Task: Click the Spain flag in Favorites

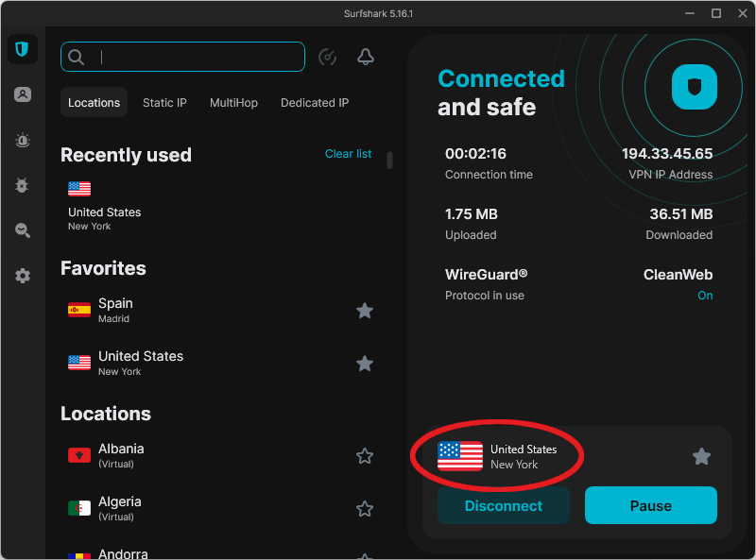Action: tap(79, 310)
